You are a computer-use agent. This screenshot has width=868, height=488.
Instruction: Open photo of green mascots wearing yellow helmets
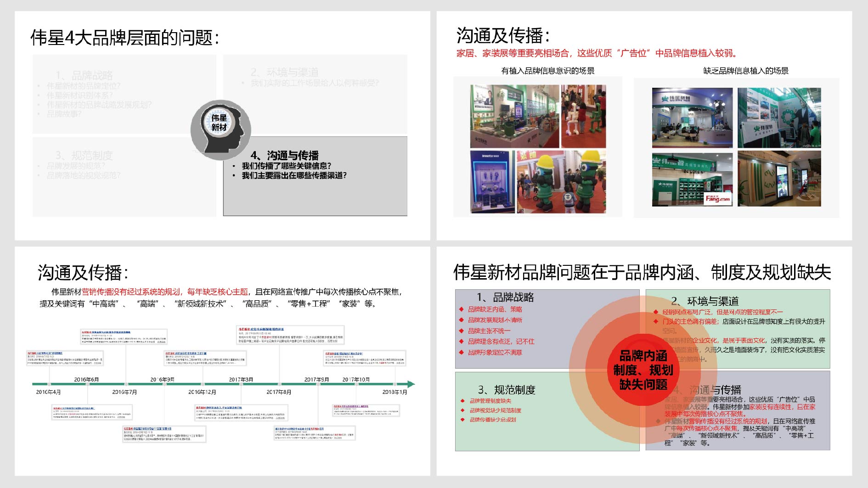click(561, 182)
